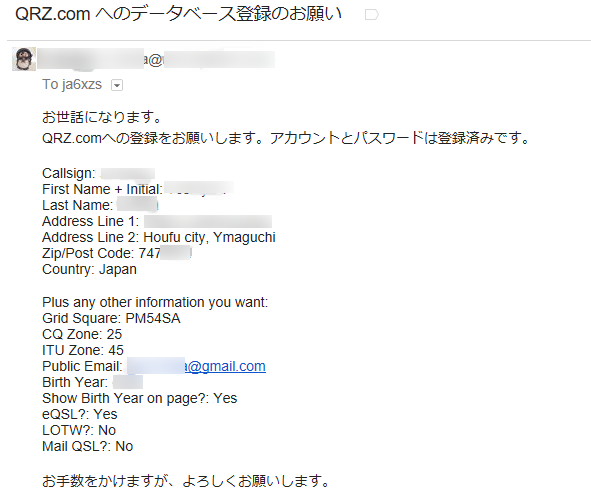591x500 pixels.
Task: Click the blurred sender email address
Action: coord(156,60)
